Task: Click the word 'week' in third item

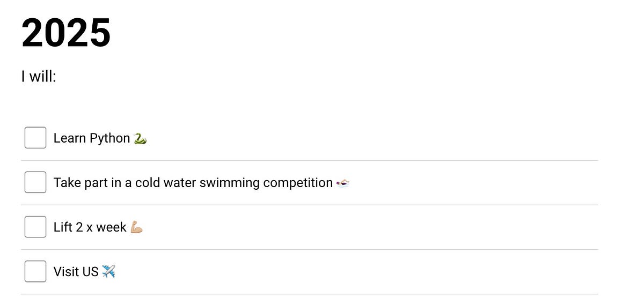Action: click(112, 227)
